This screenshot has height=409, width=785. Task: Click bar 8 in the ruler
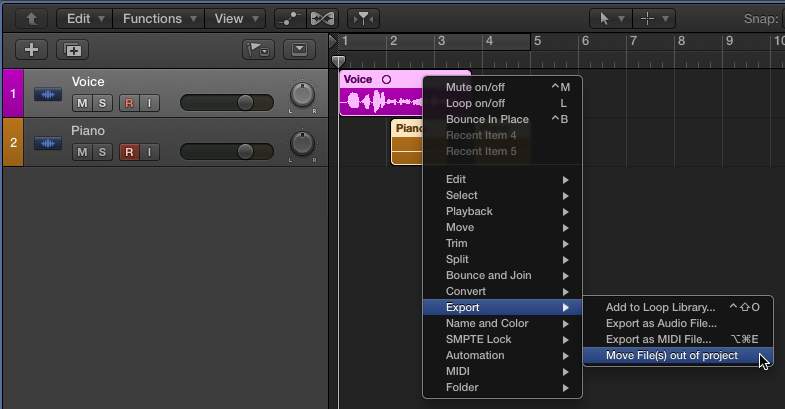pos(681,41)
